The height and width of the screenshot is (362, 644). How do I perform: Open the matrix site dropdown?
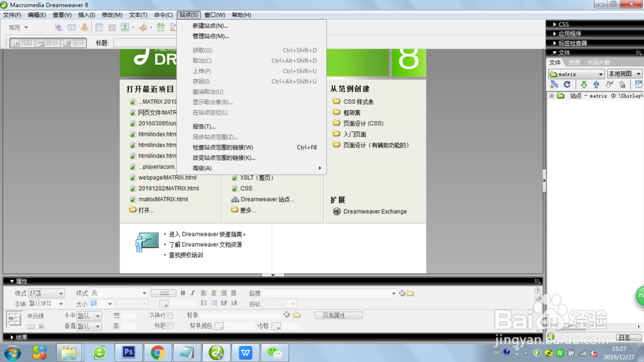click(x=576, y=74)
